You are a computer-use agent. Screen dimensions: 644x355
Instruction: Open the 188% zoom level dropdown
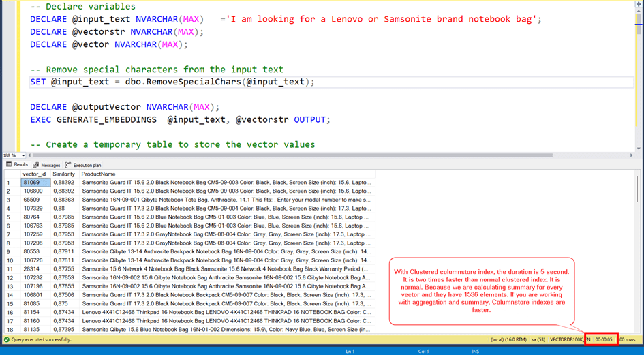21,155
